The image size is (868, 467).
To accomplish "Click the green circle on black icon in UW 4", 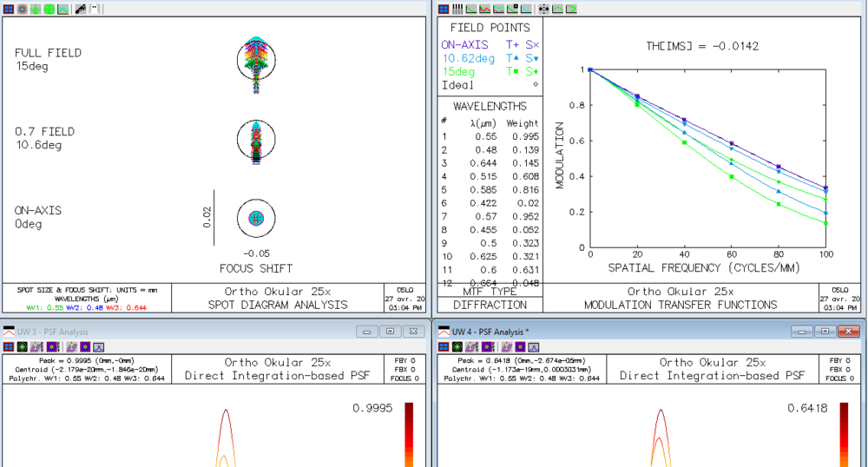I will pyautogui.click(x=457, y=347).
